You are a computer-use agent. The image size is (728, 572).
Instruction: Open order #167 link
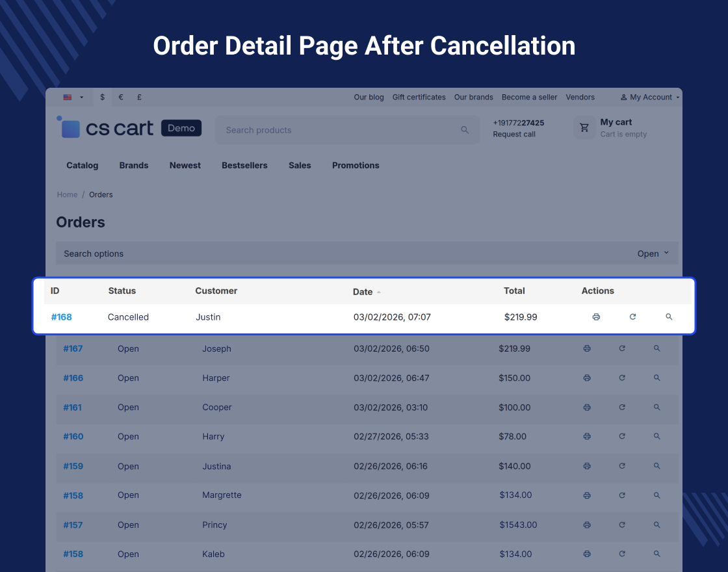coord(73,348)
